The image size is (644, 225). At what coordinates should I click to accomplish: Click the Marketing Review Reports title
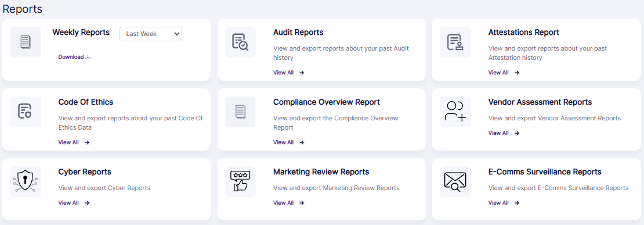pyautogui.click(x=321, y=172)
